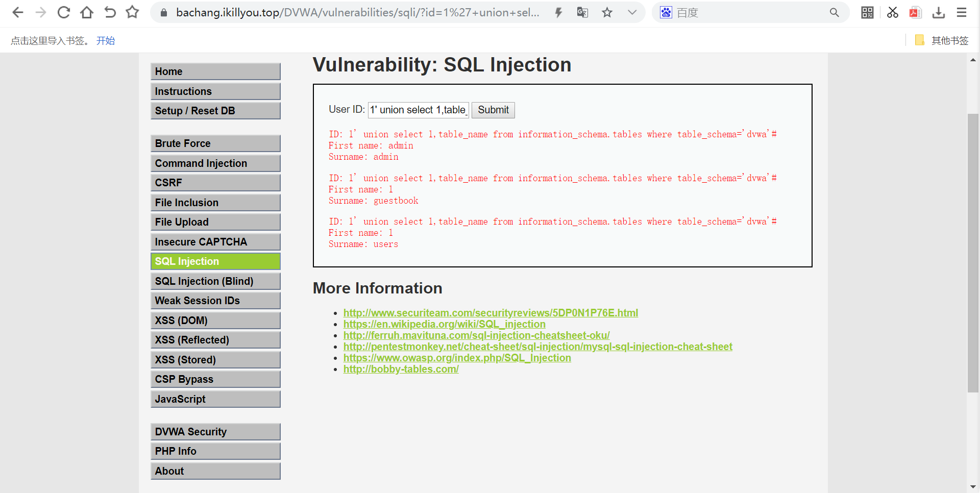Screen dimensions: 980x493
Task: Click the 'Surname: users' result text
Action: tap(363, 244)
